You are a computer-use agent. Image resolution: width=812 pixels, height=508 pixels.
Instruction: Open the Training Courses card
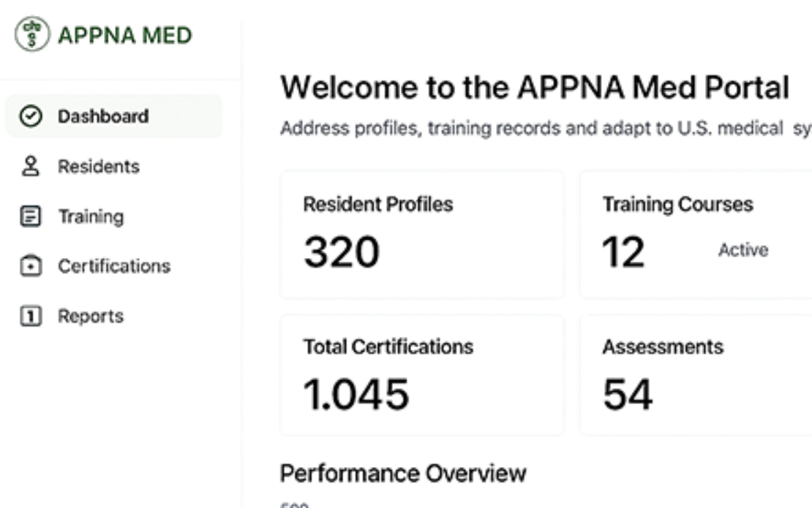(696, 235)
